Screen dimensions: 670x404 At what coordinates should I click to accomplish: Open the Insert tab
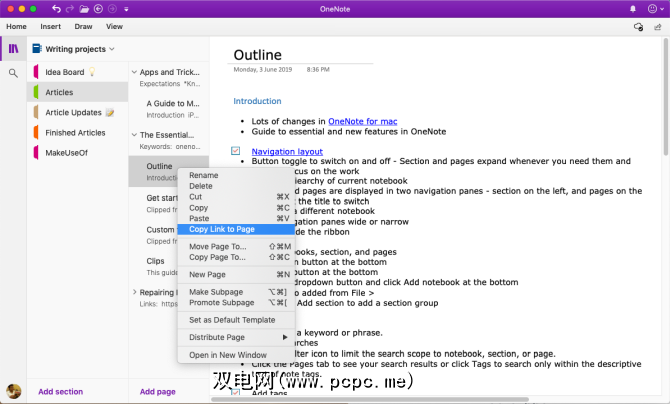coord(50,26)
